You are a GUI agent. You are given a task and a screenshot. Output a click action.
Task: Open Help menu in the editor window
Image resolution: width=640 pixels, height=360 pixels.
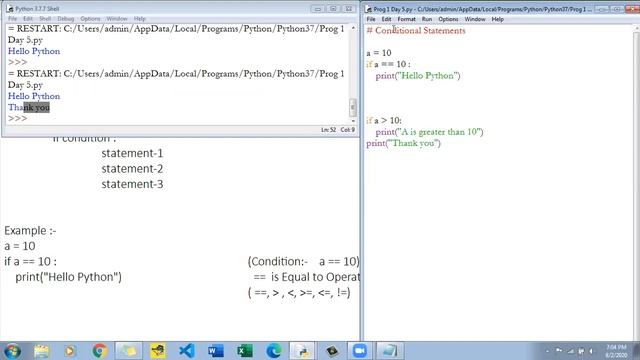pos(498,19)
